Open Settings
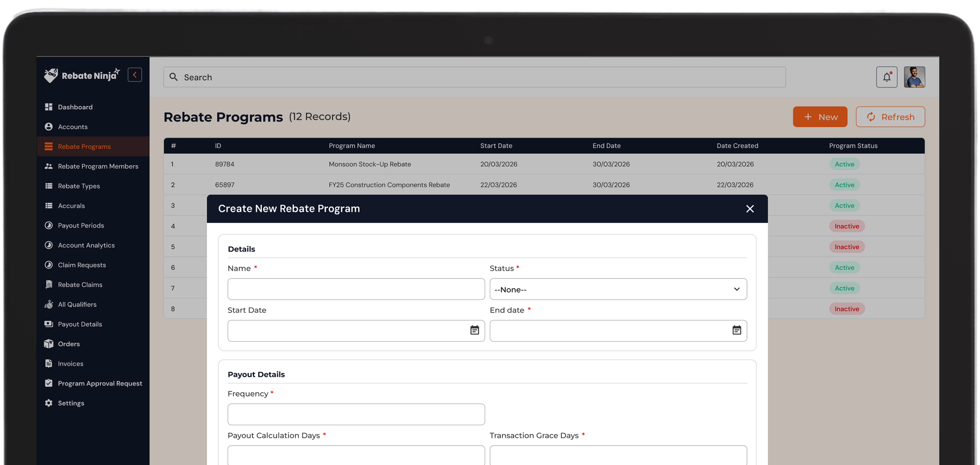 click(x=71, y=404)
